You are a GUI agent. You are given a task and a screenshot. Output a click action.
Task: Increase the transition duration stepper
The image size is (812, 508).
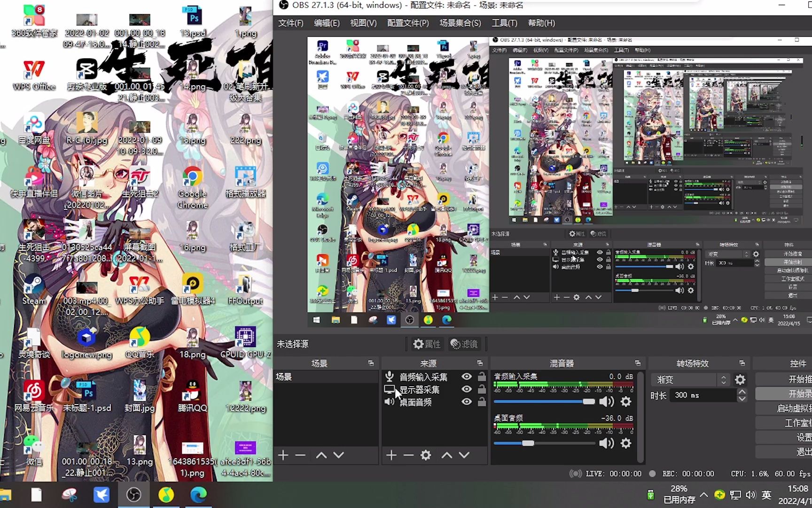click(742, 392)
